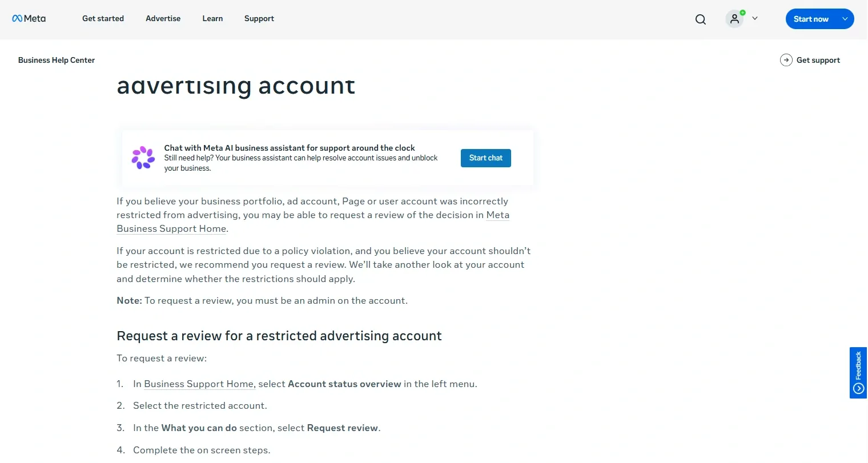The height and width of the screenshot is (463, 868).
Task: Open the Get started menu
Action: [x=103, y=19]
